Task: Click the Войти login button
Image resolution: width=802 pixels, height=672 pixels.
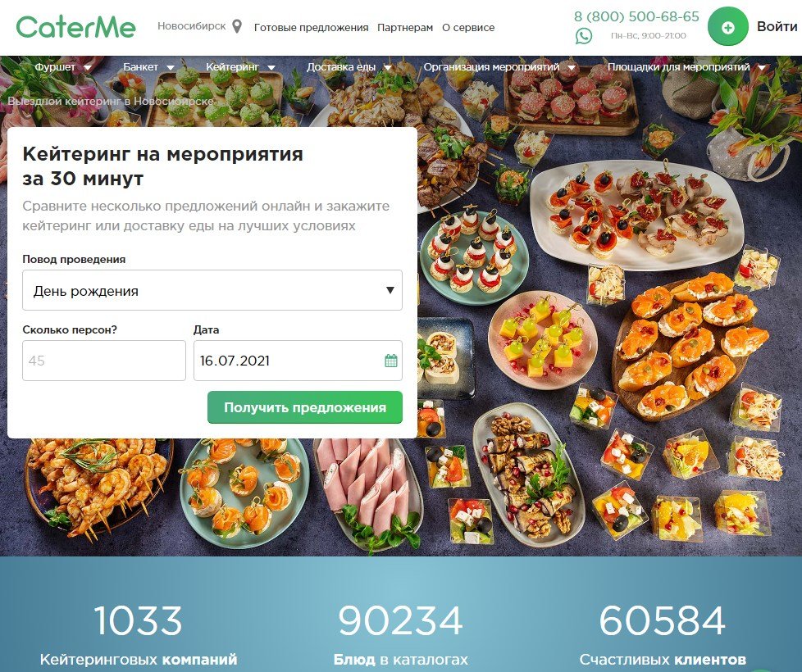Action: [x=777, y=26]
